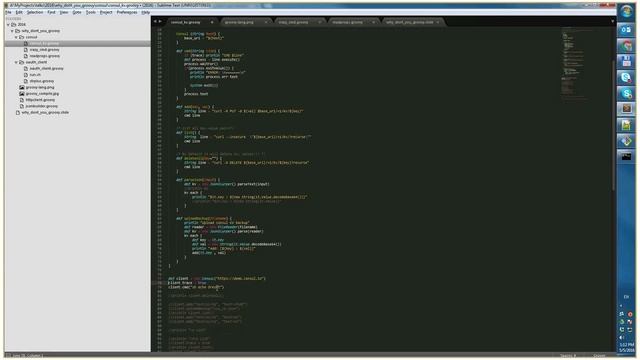Close the groovy-lang.png tab
This screenshot has width=640, height=360.
click(x=266, y=22)
